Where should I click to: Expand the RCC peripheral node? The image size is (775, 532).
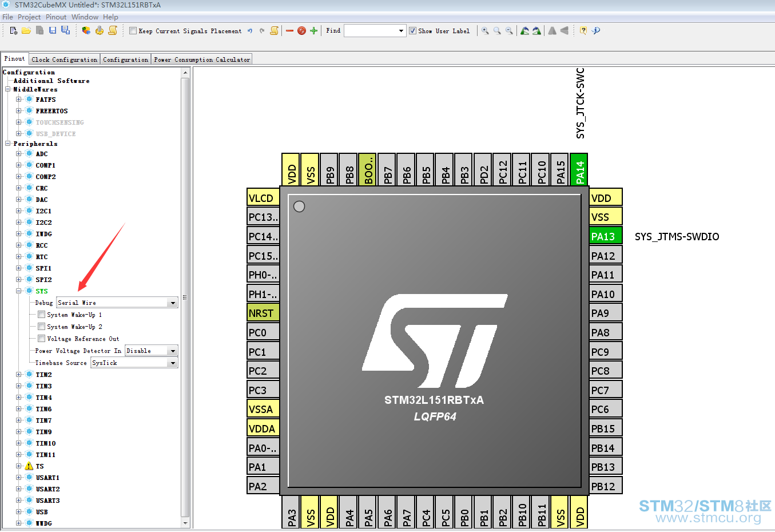[19, 245]
